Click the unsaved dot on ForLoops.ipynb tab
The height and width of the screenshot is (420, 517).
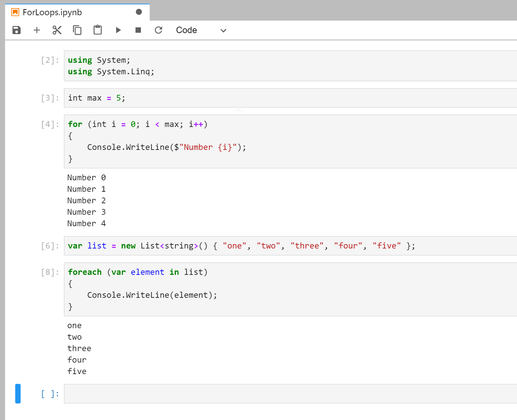[139, 12]
